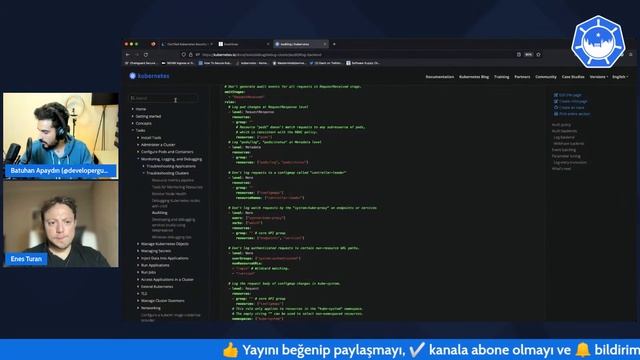
Task: Click the shield icon in address bar
Action: point(184,55)
